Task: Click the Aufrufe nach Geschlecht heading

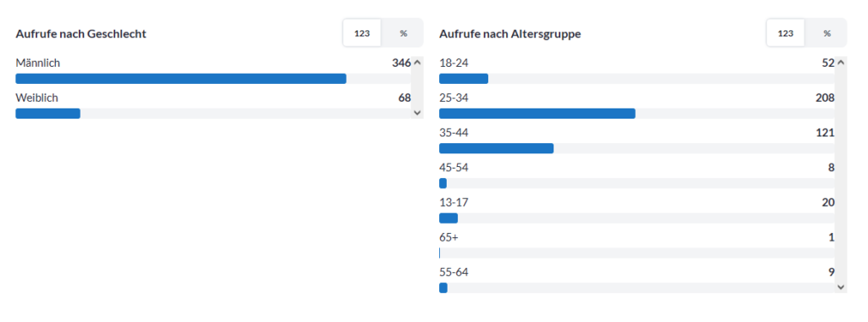Action: pyautogui.click(x=81, y=34)
